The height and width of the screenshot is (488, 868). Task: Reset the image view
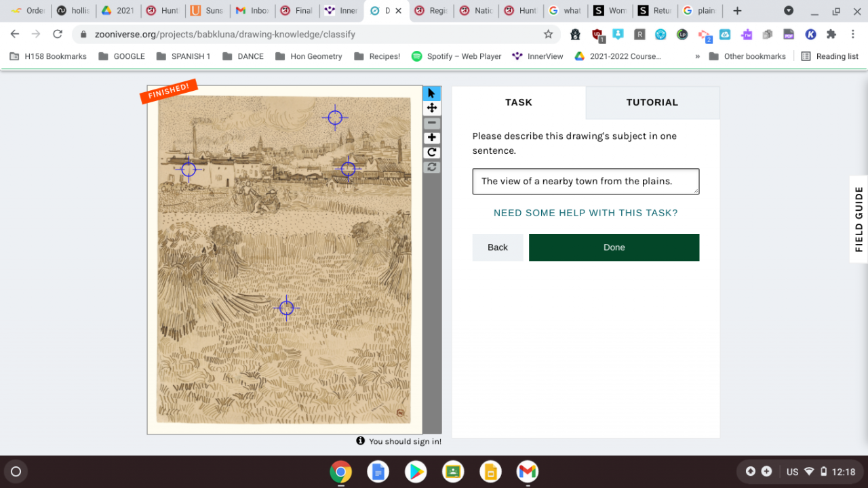[431, 167]
